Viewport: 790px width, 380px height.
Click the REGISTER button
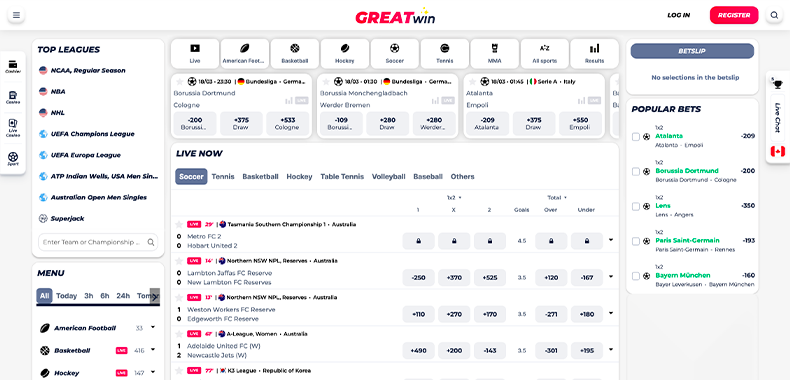[x=734, y=15]
